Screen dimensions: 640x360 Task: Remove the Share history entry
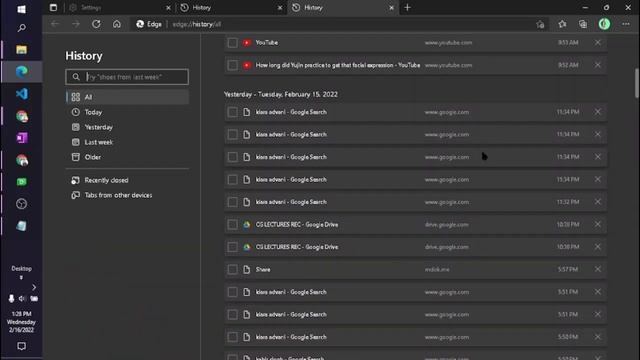(598, 269)
